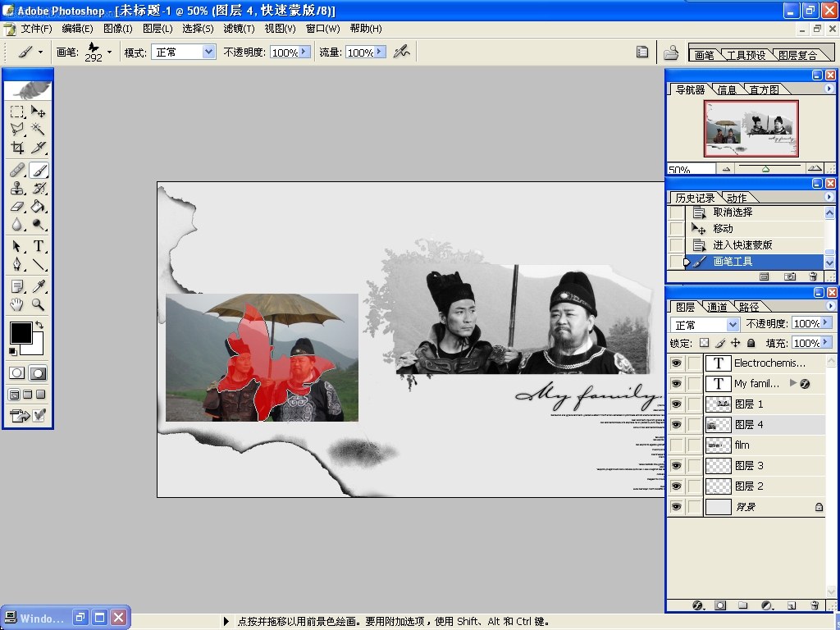840x630 pixels.
Task: Click the foreground color swatch
Action: tap(21, 333)
